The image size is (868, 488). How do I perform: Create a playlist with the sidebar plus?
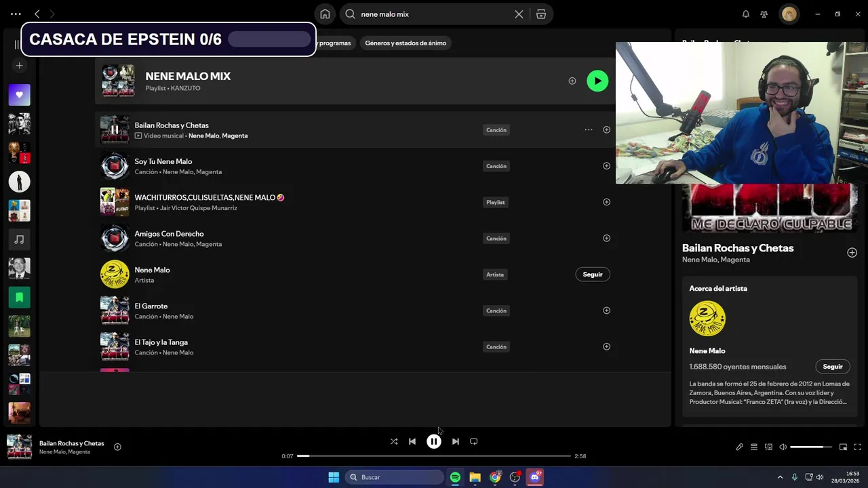coord(19,66)
